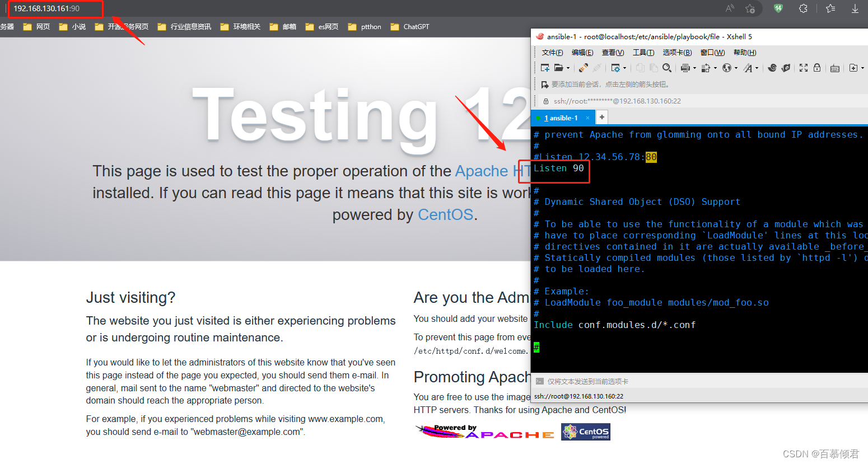Open the 帮助(H) menu in Xshell
Image resolution: width=868 pixels, height=464 pixels.
point(745,53)
